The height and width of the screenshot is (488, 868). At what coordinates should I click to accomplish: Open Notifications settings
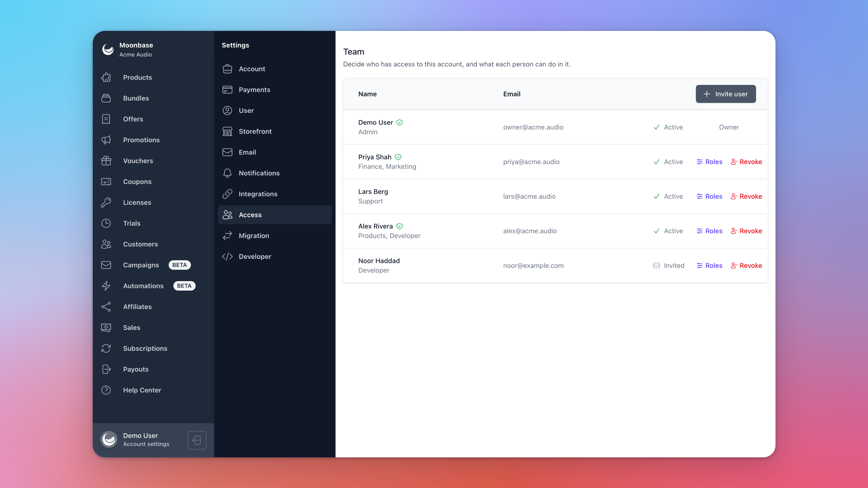click(275, 173)
